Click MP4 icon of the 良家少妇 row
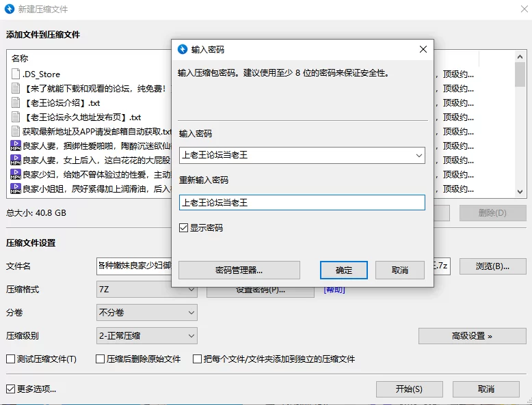Screen dimensions: 532x405 [16, 174]
